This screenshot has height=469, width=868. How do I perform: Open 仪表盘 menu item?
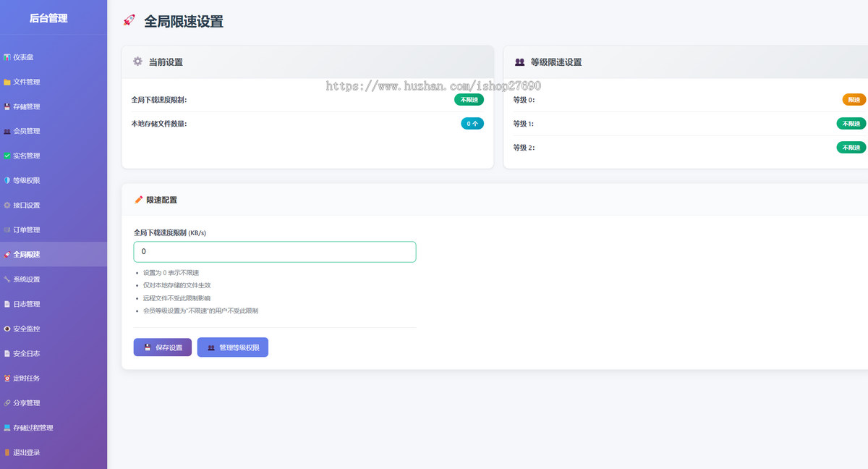[x=54, y=57]
